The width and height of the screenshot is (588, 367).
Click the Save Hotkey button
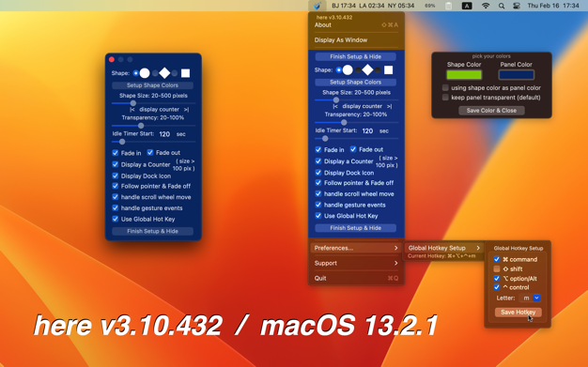point(518,313)
